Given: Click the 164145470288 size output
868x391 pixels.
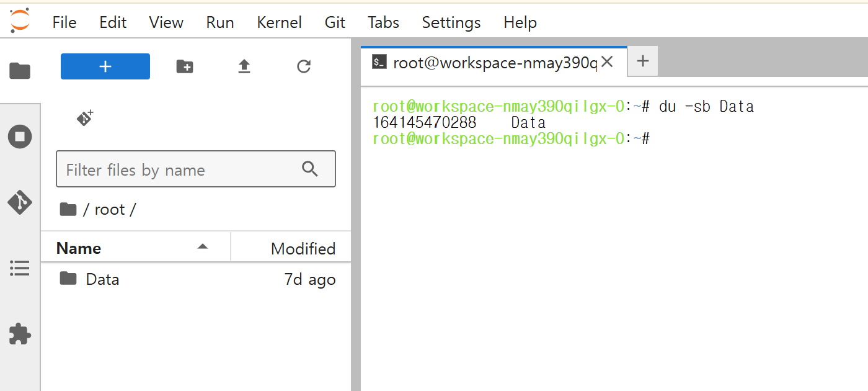Looking at the screenshot, I should pos(425,123).
